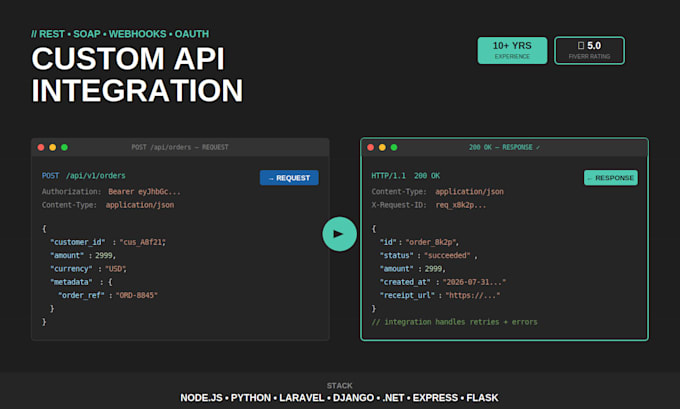Click response Content-Type 'application/json' value
The image size is (680, 409).
pos(469,192)
